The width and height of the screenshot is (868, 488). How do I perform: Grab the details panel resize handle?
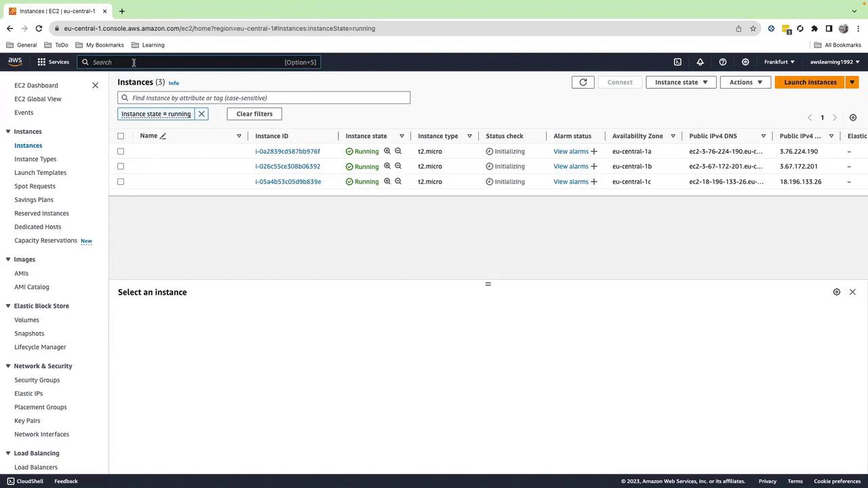[x=488, y=284]
